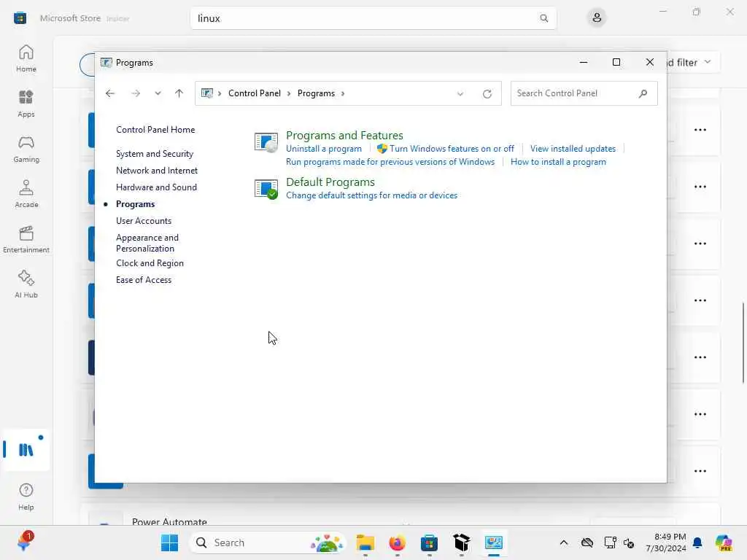Open Microsoft Store Arcade section
Image resolution: width=747 pixels, height=560 pixels.
pos(26,194)
